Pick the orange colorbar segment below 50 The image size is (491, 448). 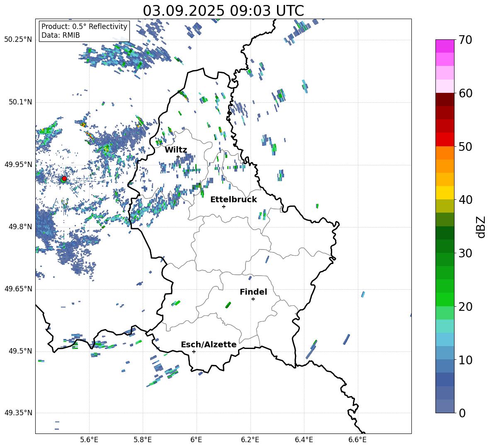point(445,153)
